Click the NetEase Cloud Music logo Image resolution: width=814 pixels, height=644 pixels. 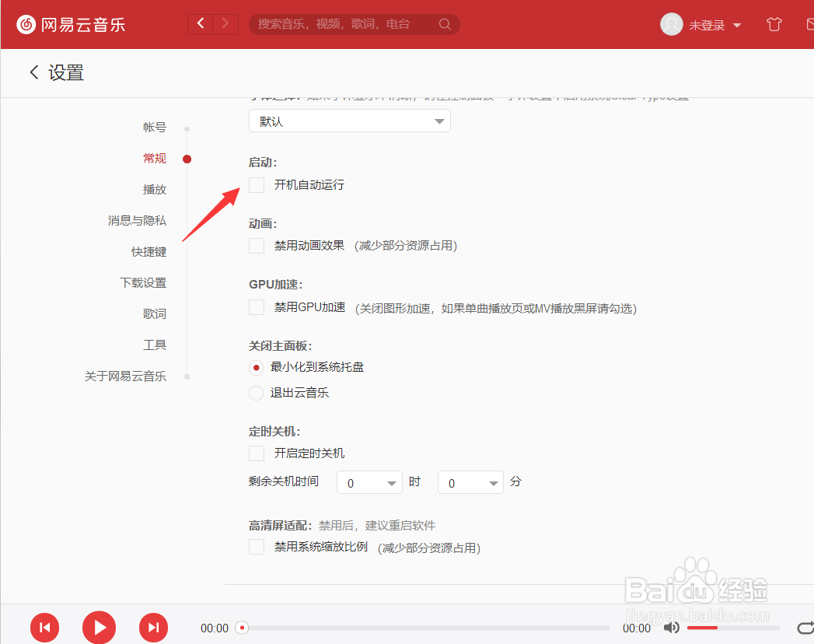(x=26, y=24)
